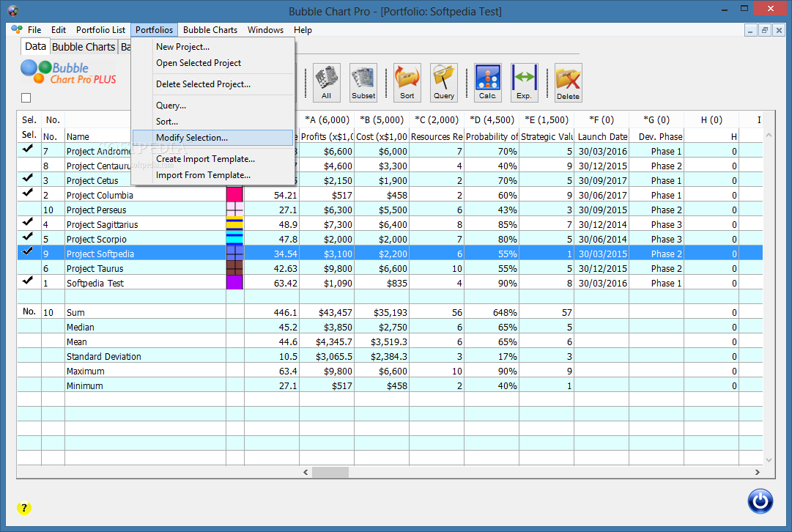Open the File menu
This screenshot has height=532, width=792.
34,30
